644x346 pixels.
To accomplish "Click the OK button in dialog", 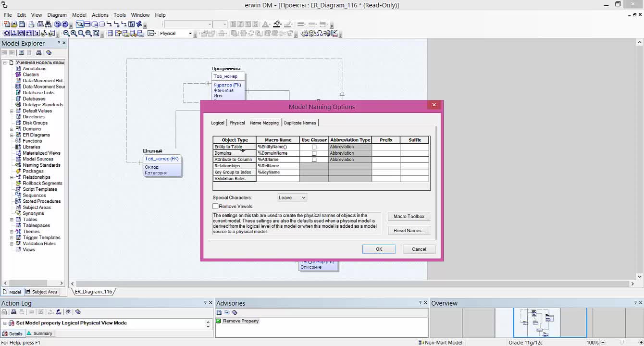I will click(x=379, y=249).
